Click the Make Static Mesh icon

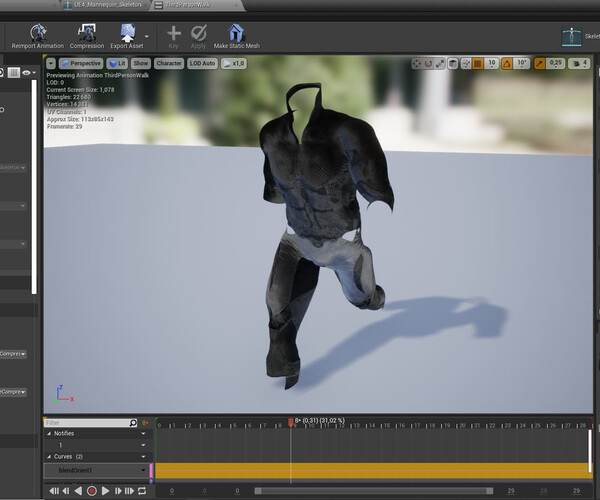236,33
